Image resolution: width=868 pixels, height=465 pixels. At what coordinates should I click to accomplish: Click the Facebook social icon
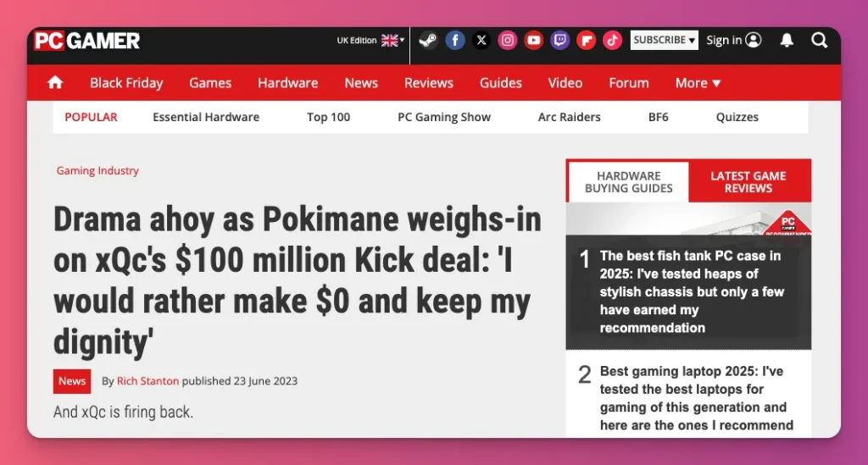coord(455,40)
